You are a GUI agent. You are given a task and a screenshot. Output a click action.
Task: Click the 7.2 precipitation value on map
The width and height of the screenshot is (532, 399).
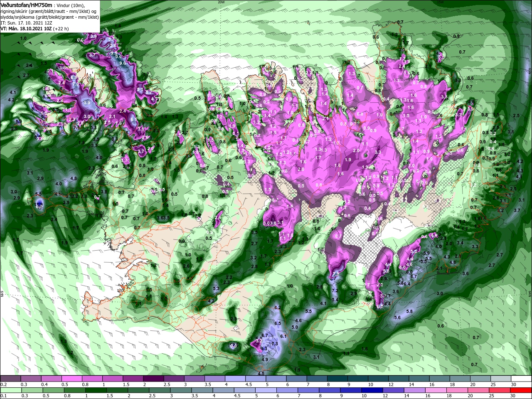(x=335, y=290)
